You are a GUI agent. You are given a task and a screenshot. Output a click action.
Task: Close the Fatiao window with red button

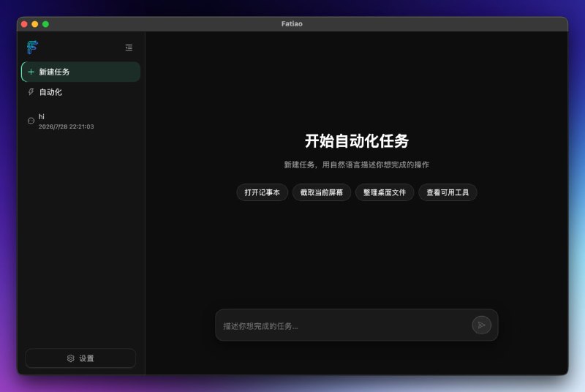tap(24, 24)
